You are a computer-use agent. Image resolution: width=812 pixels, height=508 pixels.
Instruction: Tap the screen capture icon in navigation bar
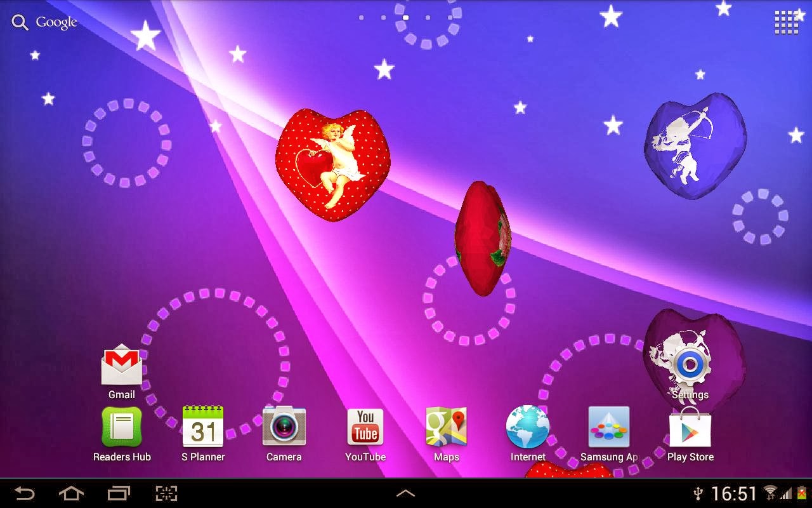[x=166, y=492]
